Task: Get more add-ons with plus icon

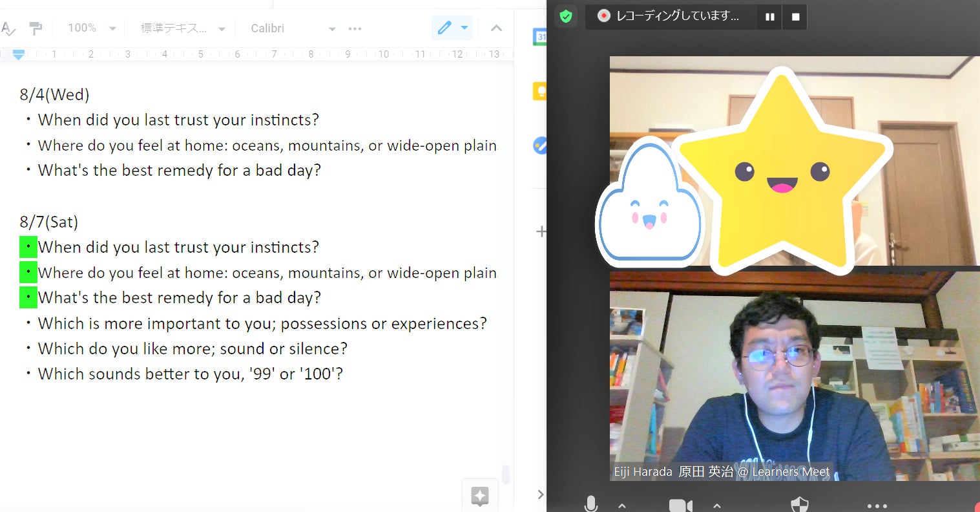Action: pos(541,231)
